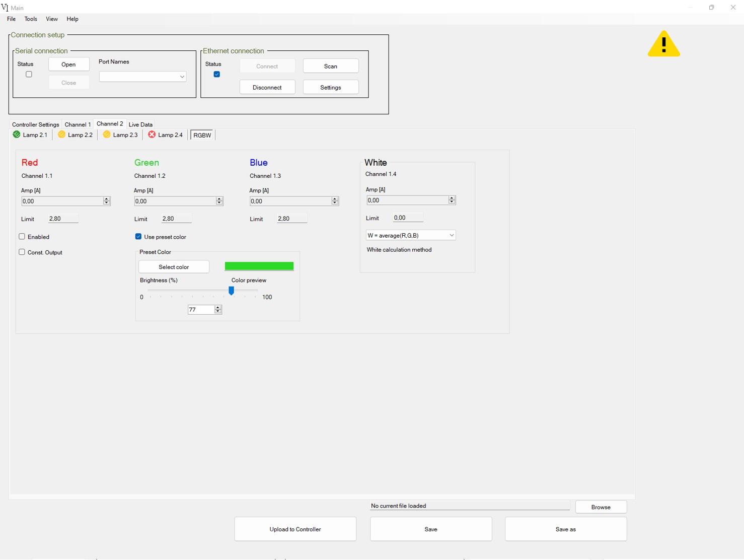Toggle the Const. Output checkbox

point(22,252)
